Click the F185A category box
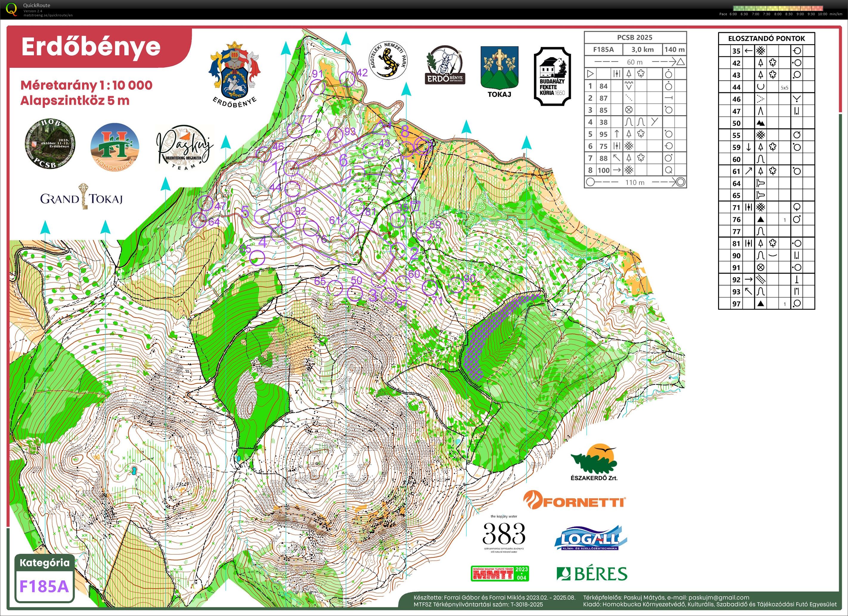848x616 pixels. pos(44,586)
